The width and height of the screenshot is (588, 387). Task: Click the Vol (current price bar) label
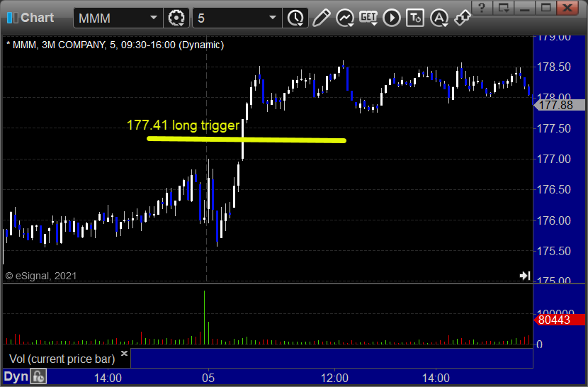62,359
